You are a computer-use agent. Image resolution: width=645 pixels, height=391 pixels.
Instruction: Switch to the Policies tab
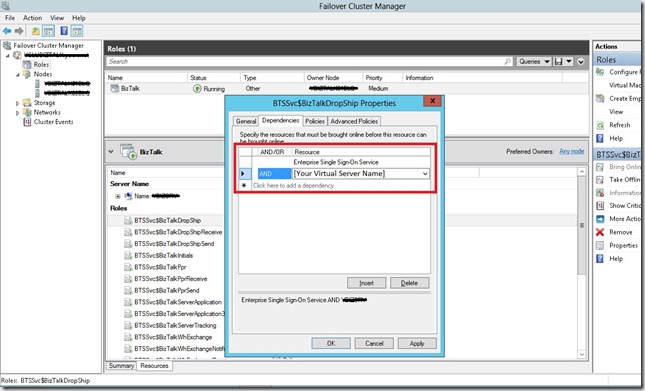pos(315,121)
